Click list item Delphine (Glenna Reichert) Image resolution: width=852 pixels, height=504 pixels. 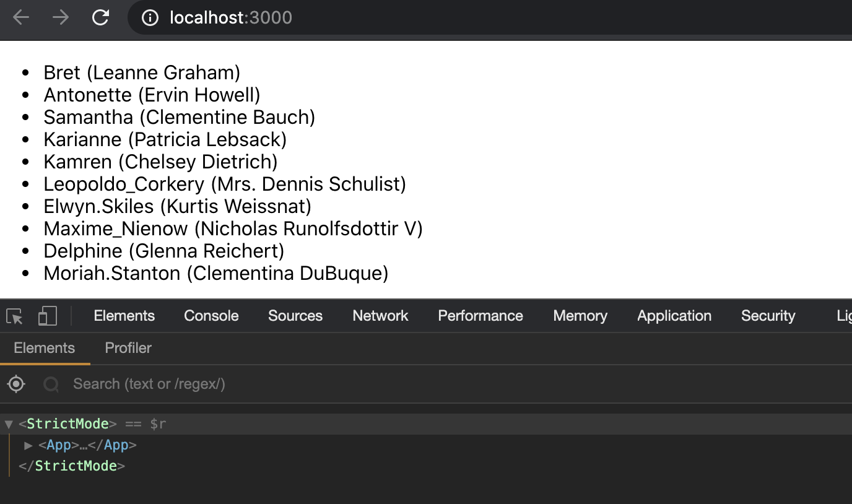[x=164, y=251]
